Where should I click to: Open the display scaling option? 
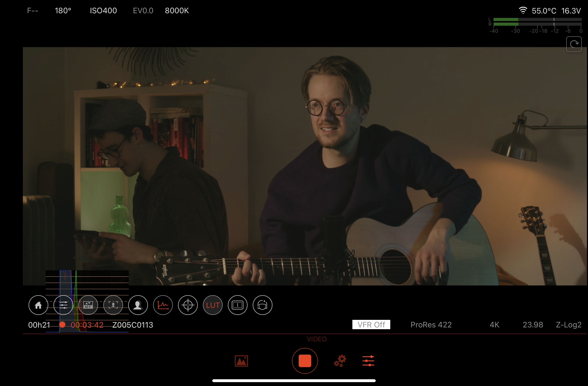[237, 305]
